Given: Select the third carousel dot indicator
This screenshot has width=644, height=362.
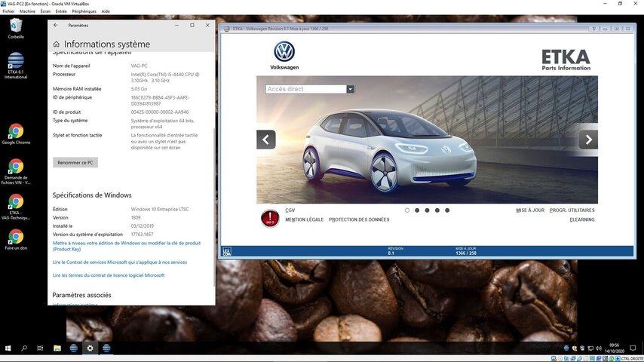Looking at the screenshot, I should coord(427,210).
